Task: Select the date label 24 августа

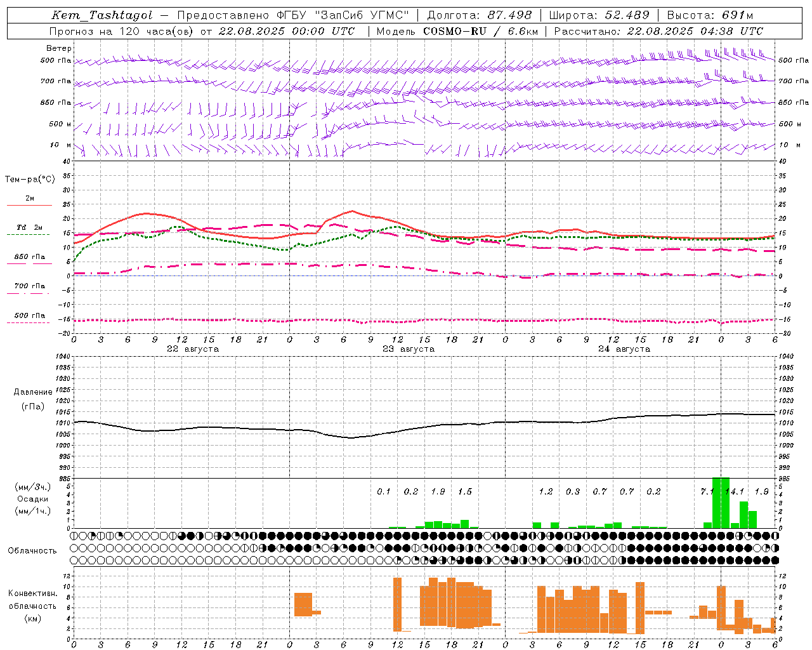Action: coord(624,349)
